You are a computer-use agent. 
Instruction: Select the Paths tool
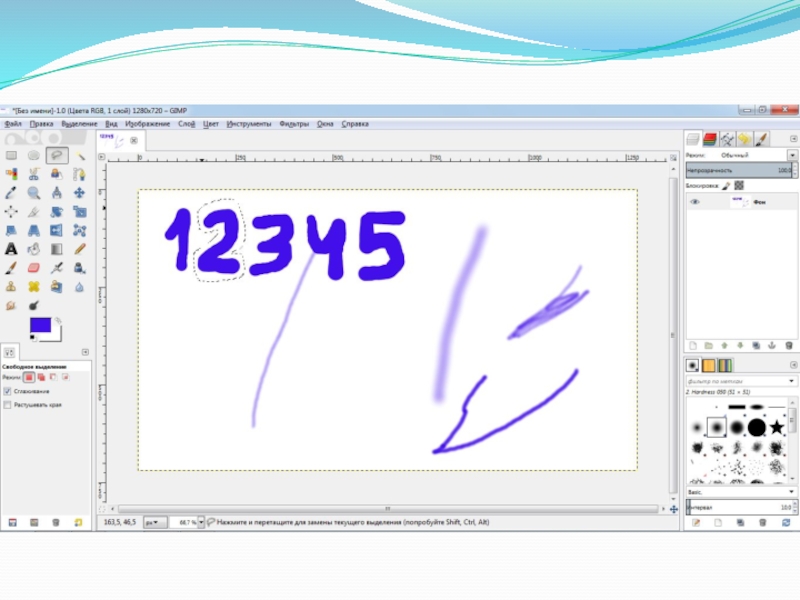point(80,174)
